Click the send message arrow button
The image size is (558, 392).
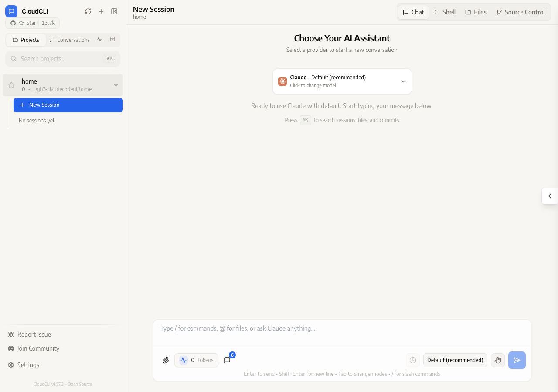point(517,360)
